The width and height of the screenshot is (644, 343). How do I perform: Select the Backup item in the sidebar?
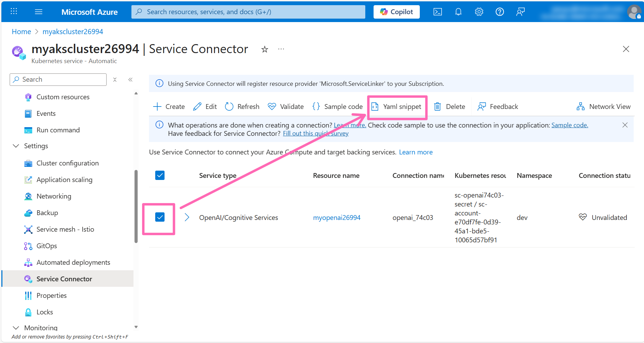click(47, 213)
